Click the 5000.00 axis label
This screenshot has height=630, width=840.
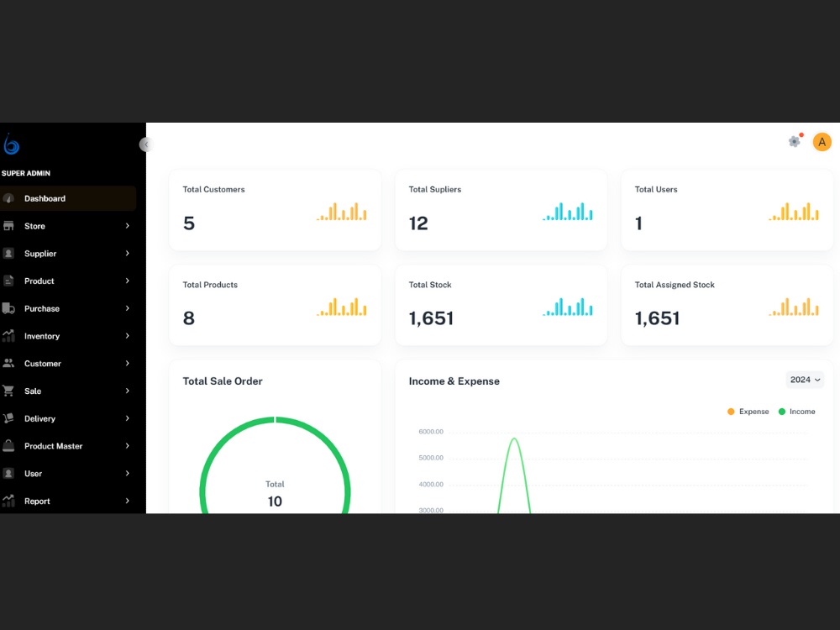click(431, 458)
